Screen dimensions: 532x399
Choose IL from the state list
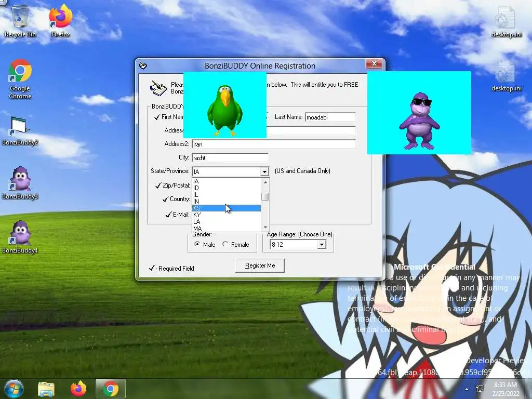point(227,195)
